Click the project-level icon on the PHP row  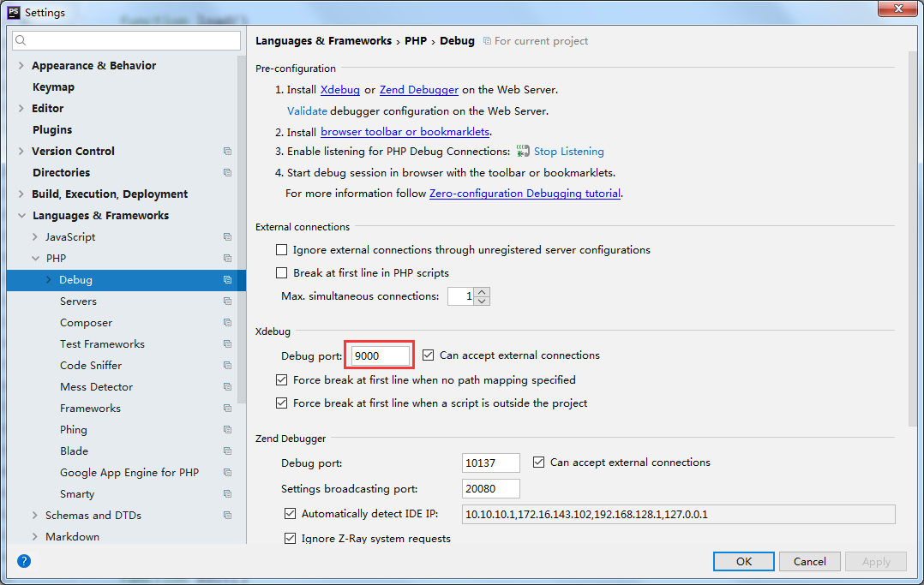227,258
